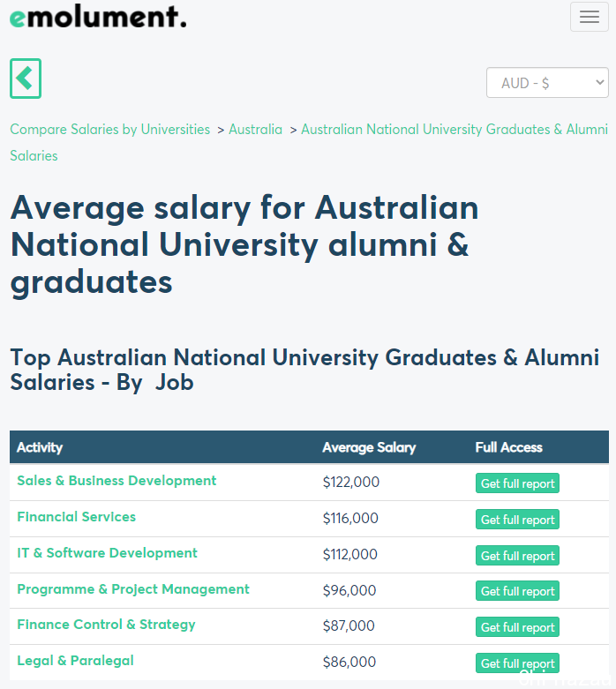Viewport: 616px width, 689px height.
Task: Open the AUD currency dropdown
Action: [x=547, y=83]
